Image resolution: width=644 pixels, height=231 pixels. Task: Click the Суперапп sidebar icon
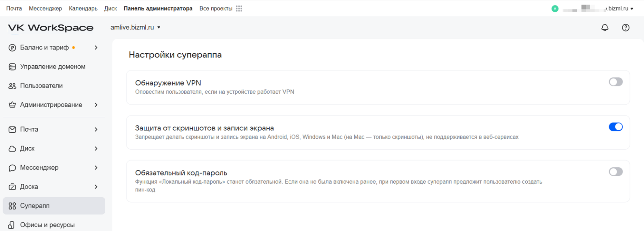[12, 206]
